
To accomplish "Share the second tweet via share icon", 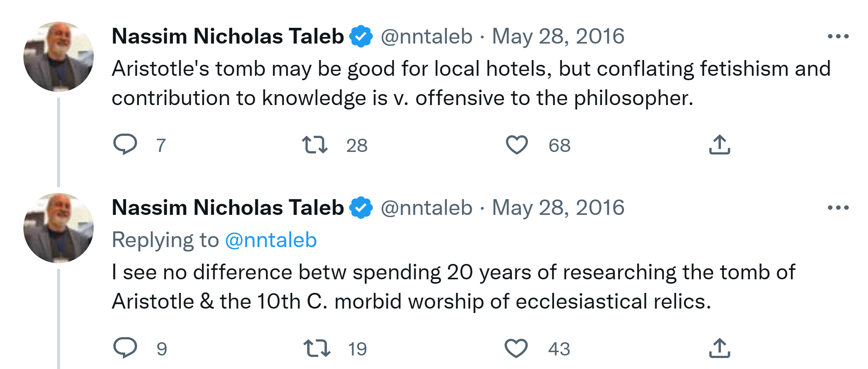I will 719,348.
